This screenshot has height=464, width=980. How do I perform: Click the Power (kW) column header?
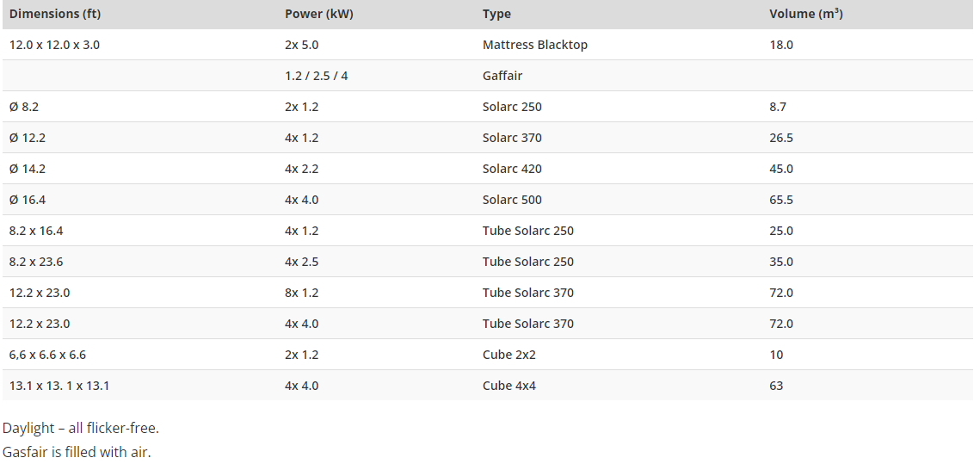[318, 14]
